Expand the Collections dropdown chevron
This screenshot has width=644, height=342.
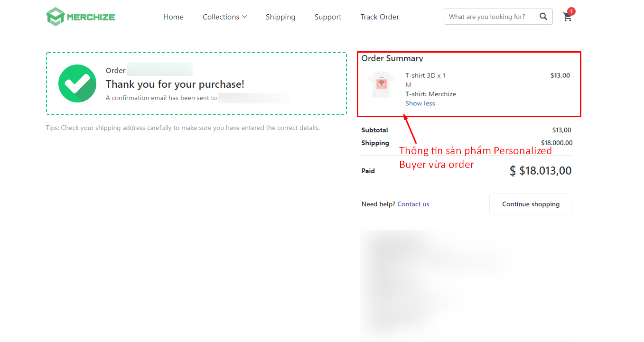244,17
